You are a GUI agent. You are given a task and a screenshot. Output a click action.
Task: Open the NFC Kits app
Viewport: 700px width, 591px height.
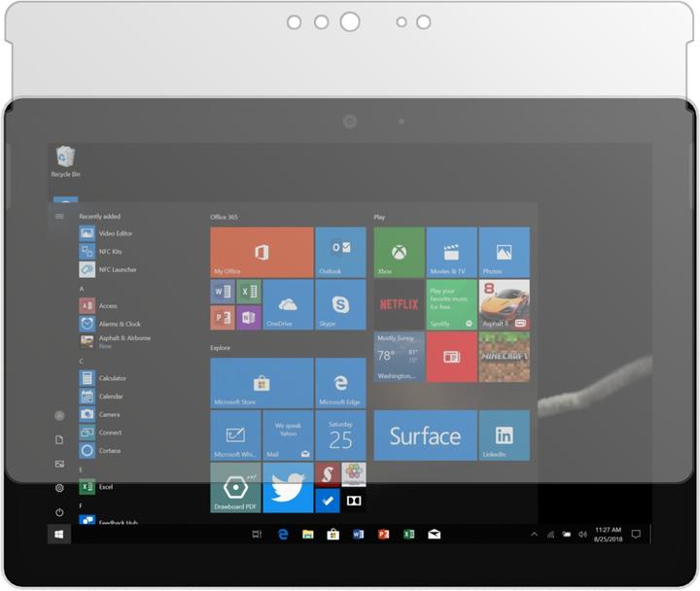point(101,252)
